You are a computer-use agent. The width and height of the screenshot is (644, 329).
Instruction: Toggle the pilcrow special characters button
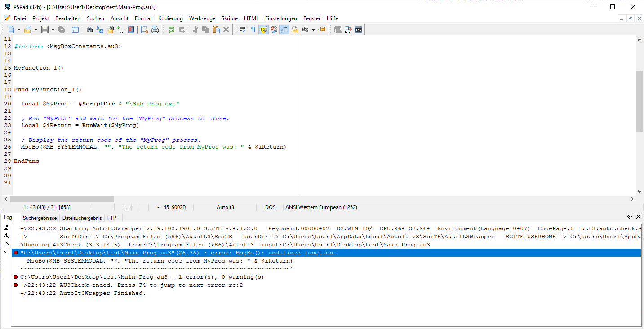tap(253, 30)
